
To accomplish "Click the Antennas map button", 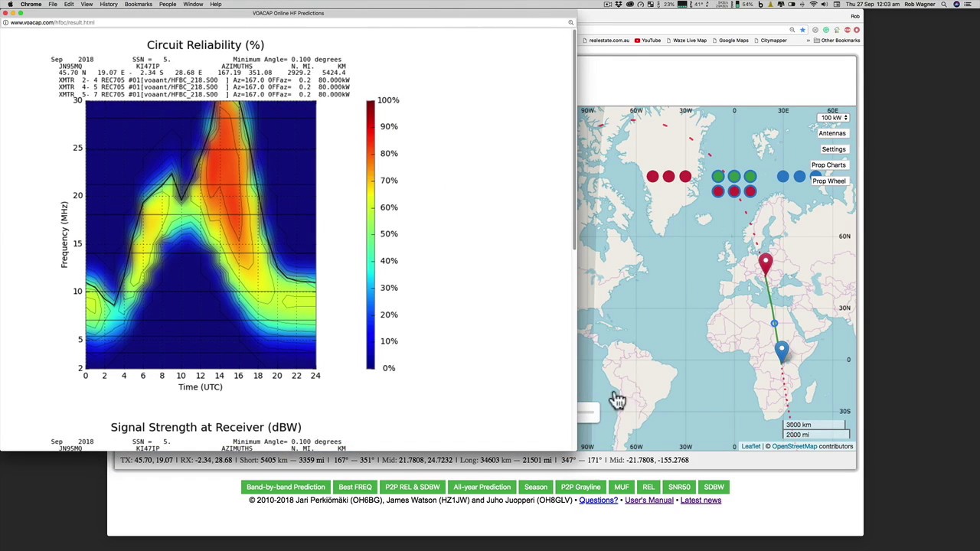I will click(832, 133).
